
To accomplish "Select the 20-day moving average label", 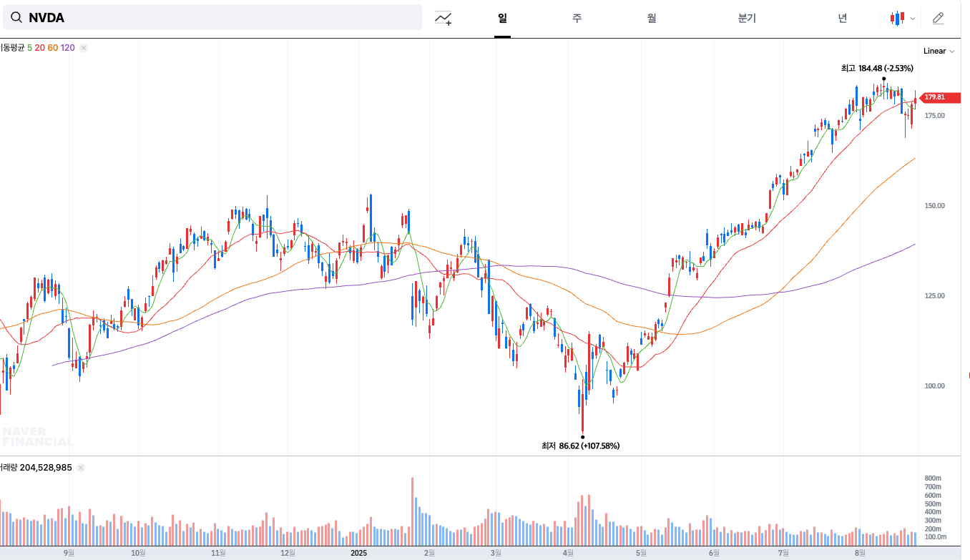I will click(39, 48).
